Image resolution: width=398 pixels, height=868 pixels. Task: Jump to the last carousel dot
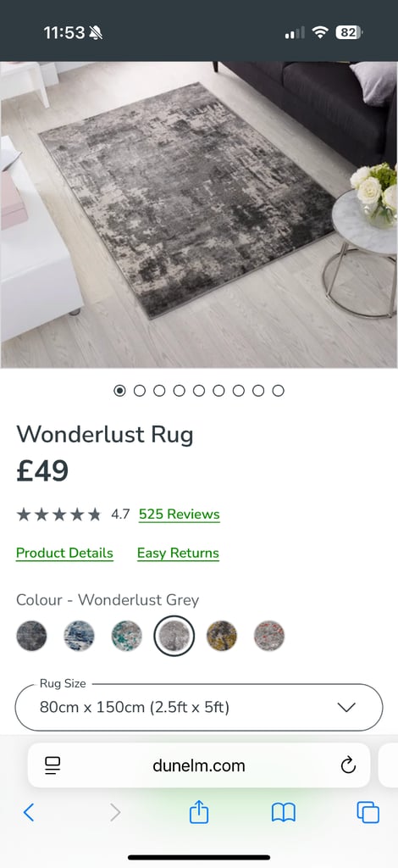[x=278, y=391]
